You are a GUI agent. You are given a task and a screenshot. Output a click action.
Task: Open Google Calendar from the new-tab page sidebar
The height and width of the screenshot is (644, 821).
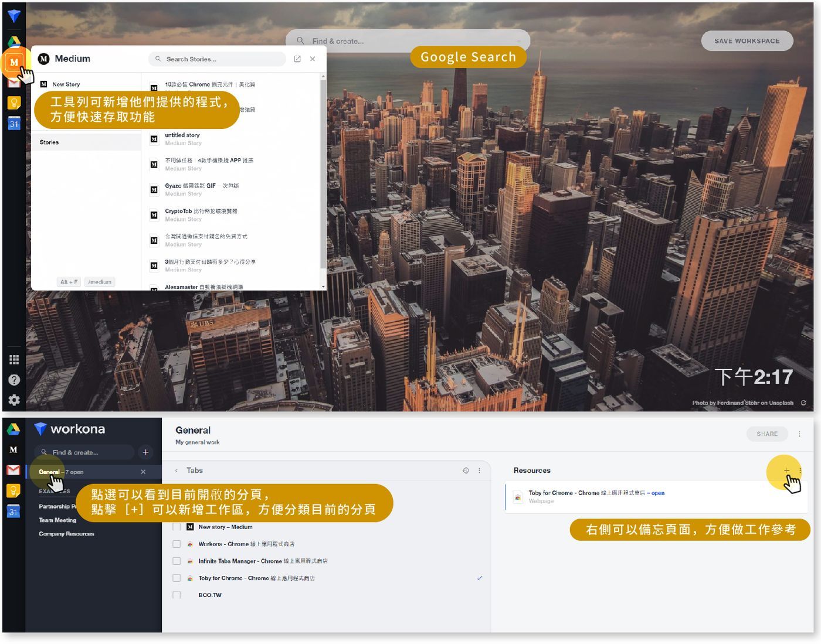14,123
